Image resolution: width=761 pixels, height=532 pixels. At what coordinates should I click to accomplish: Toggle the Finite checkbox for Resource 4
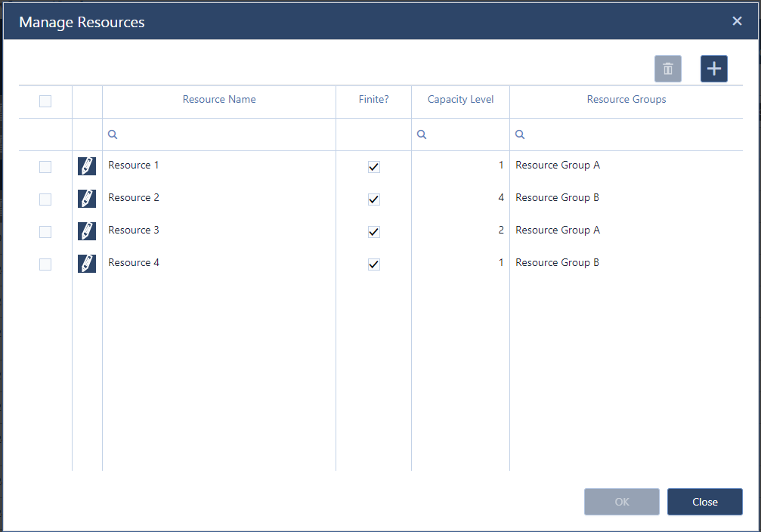(x=373, y=264)
